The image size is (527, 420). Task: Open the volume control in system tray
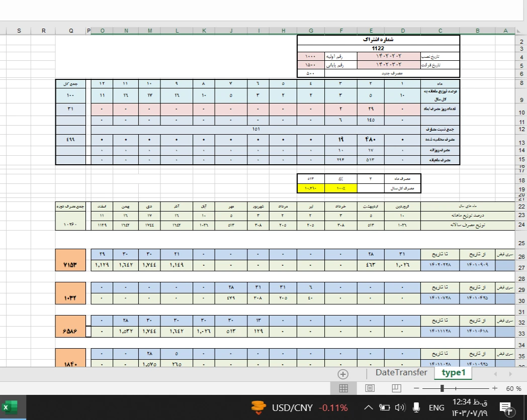[400, 407]
